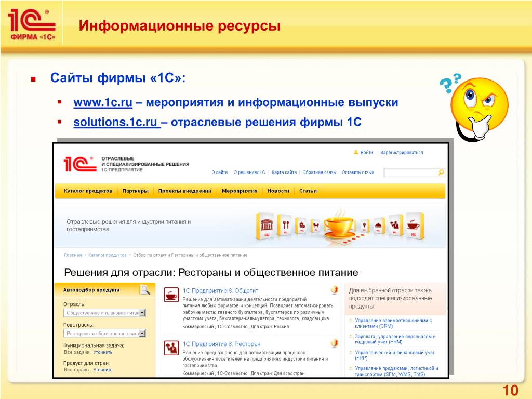Open the Отрасль dropdown list
The image size is (532, 399).
pyautogui.click(x=104, y=313)
